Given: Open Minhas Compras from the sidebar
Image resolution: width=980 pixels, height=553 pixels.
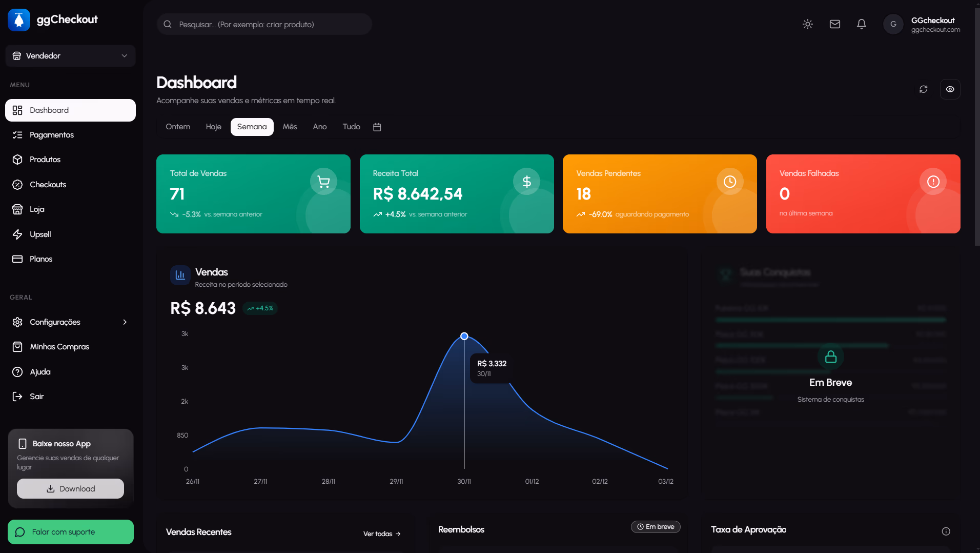Looking at the screenshot, I should point(70,347).
